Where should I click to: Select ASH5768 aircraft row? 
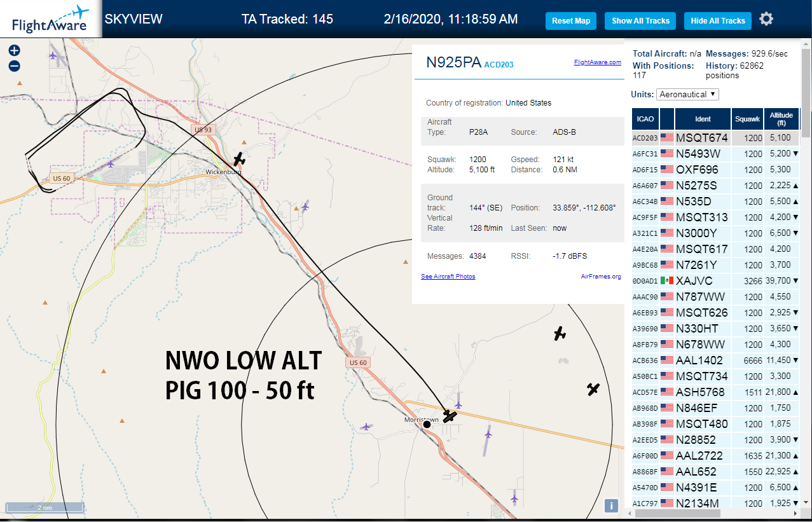(x=715, y=392)
